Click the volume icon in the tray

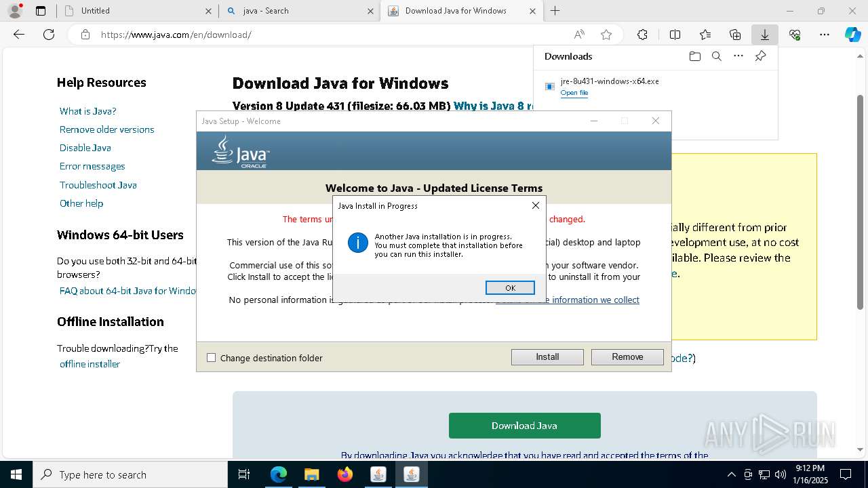coord(781,474)
